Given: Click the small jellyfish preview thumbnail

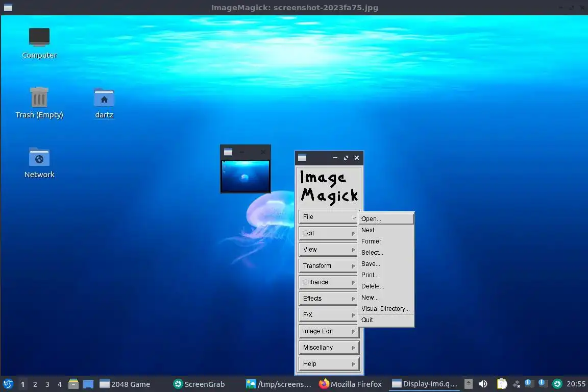Looking at the screenshot, I should (x=245, y=176).
